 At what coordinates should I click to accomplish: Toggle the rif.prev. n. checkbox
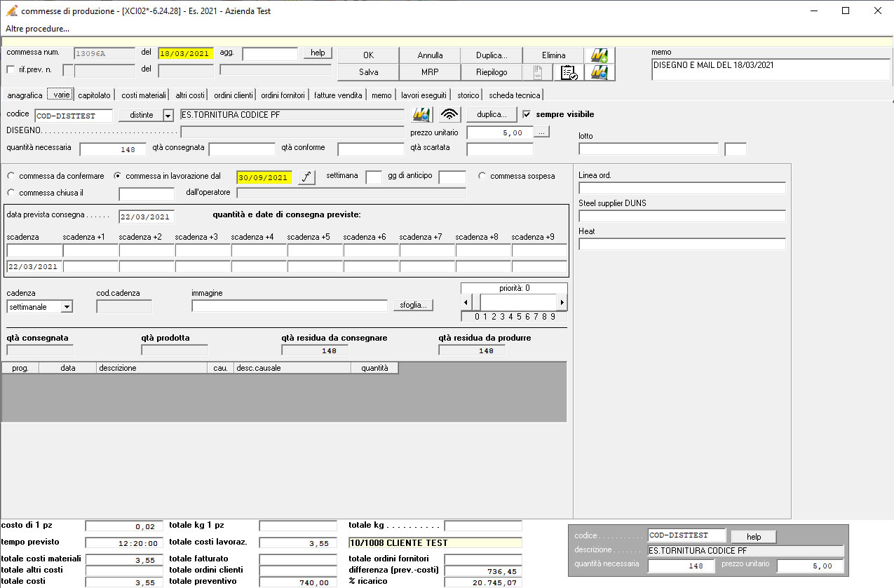(11, 69)
